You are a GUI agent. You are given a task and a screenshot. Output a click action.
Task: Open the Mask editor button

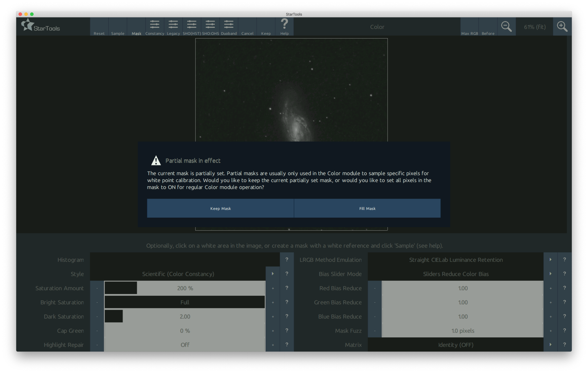pos(136,27)
